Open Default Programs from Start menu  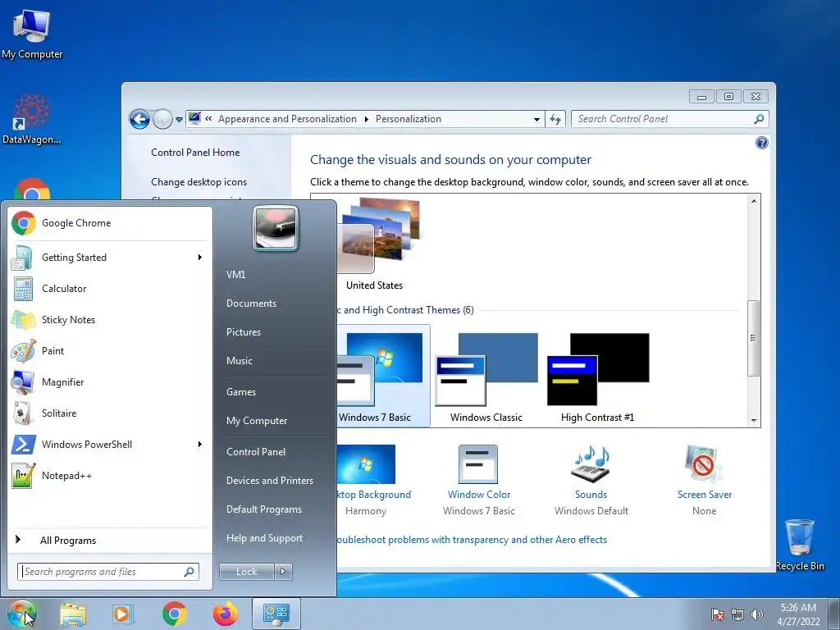pyautogui.click(x=263, y=509)
